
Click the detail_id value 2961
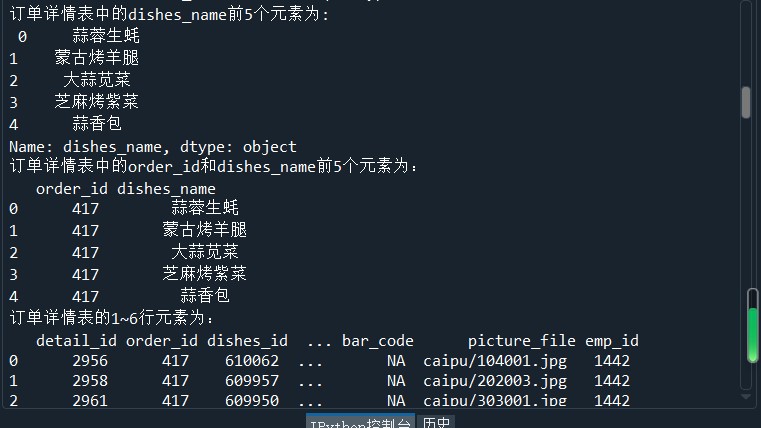pyautogui.click(x=90, y=401)
